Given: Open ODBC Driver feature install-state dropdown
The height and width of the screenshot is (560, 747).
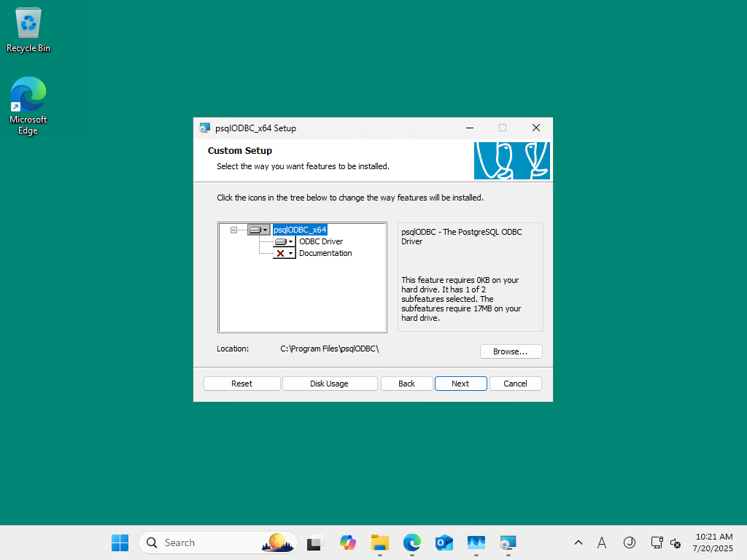Looking at the screenshot, I should [285, 241].
